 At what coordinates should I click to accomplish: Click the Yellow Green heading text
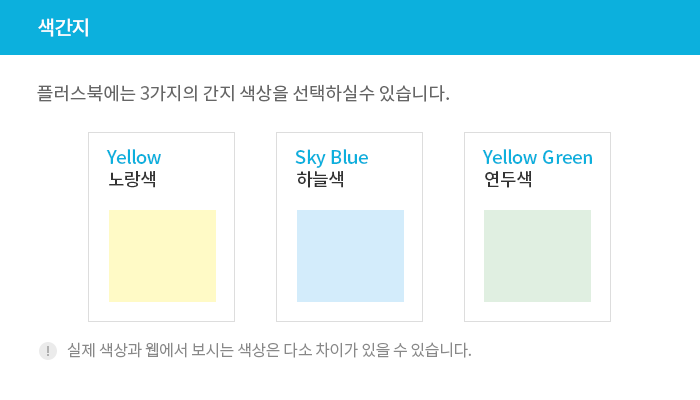pos(538,158)
